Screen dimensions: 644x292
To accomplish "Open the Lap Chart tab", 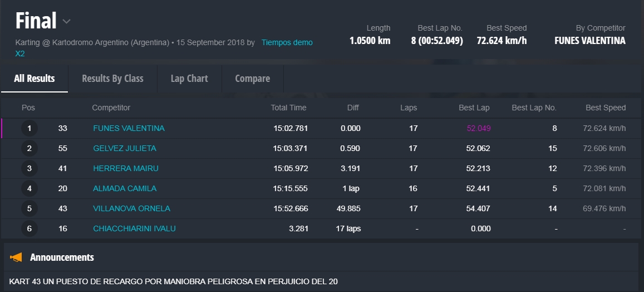I will point(189,79).
